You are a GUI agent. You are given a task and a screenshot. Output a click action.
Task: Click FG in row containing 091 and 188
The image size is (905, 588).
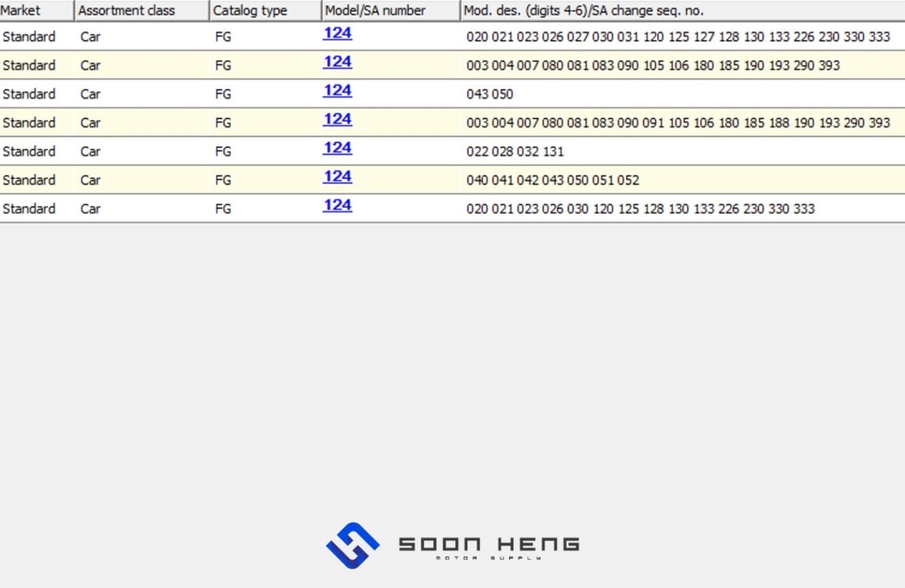(x=223, y=123)
